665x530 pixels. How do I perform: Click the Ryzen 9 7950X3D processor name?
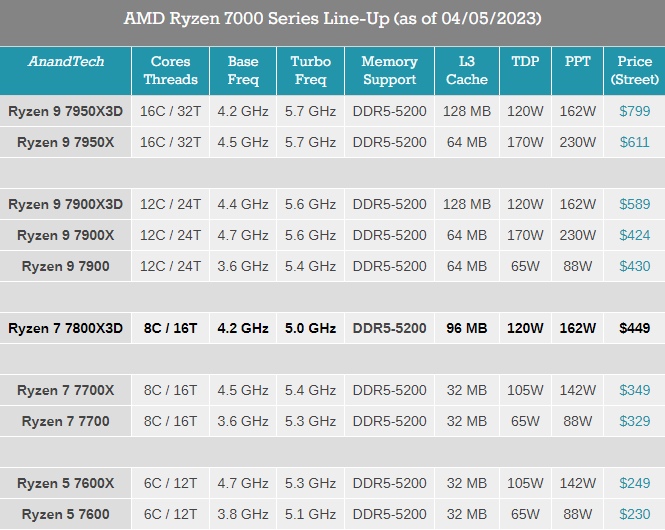tap(66, 112)
